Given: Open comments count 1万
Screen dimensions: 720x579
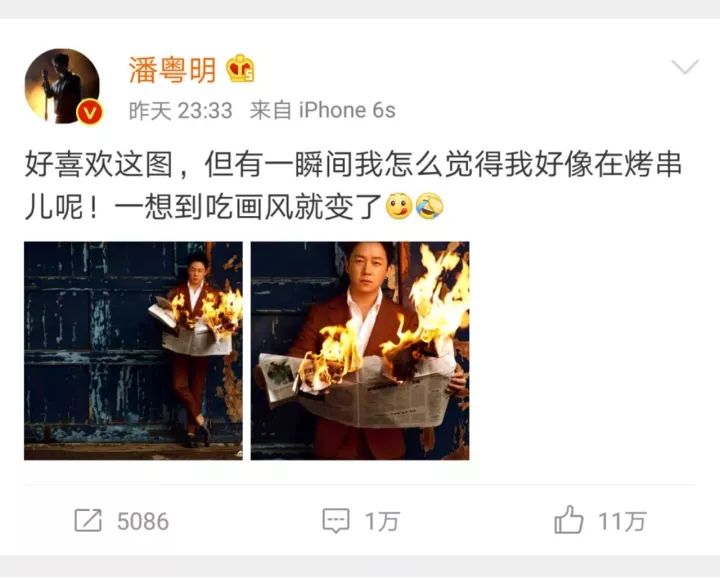Looking at the screenshot, I should (x=382, y=522).
